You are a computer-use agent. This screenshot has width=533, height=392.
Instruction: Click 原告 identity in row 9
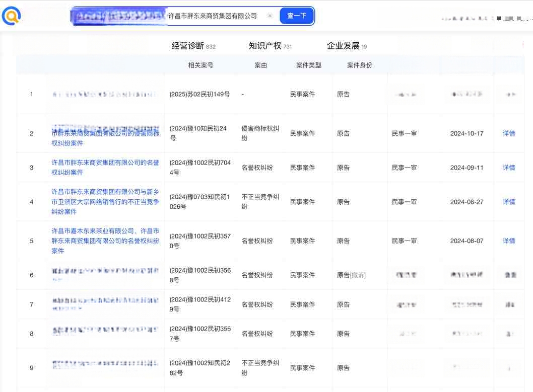343,368
